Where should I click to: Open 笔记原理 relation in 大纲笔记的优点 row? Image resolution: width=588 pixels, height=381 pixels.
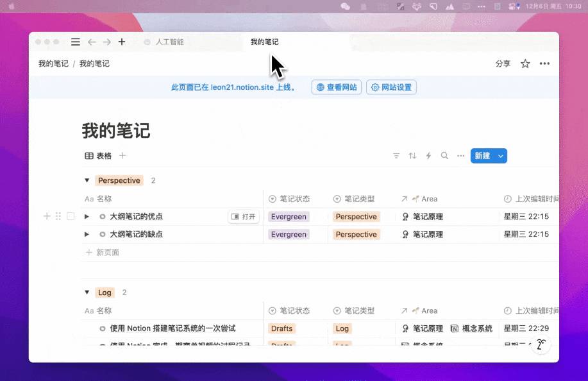[x=423, y=216]
